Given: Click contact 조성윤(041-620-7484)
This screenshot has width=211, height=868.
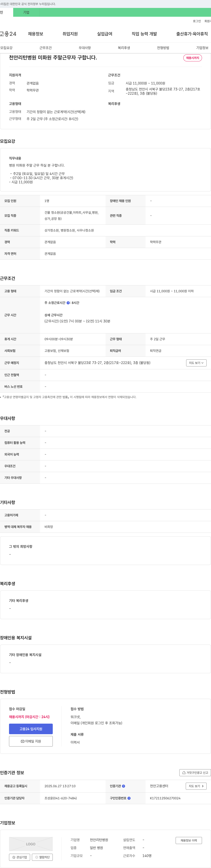Looking at the screenshot, I should pyautogui.click(x=61, y=798).
